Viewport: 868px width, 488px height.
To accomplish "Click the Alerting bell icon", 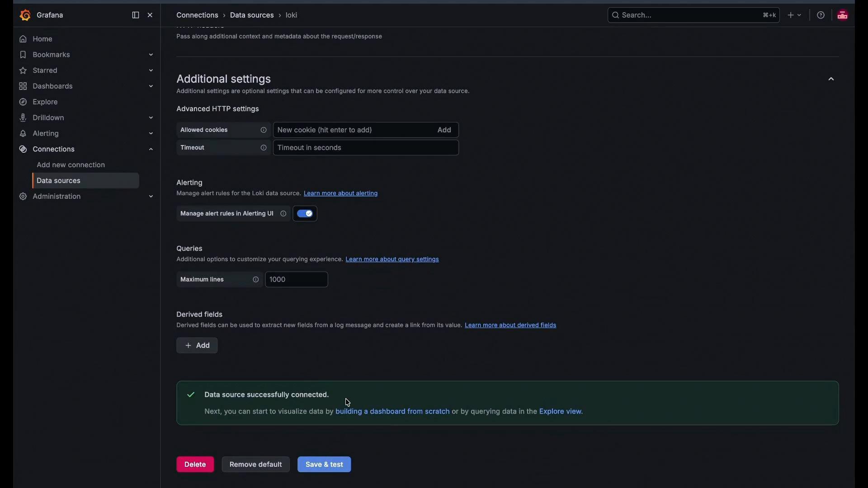I will [23, 134].
